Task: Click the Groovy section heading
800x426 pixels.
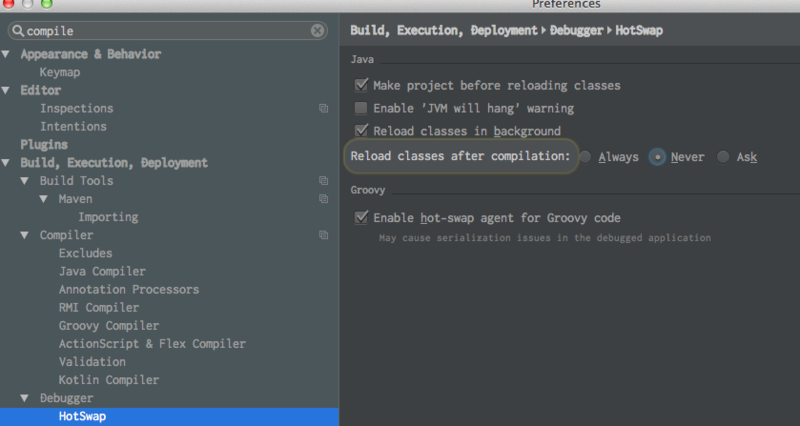Action: [368, 190]
